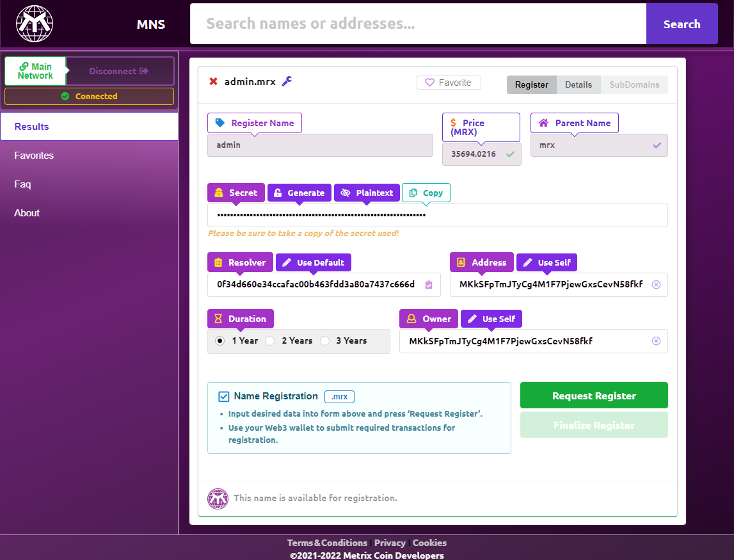Open Results in the sidebar

click(90, 127)
